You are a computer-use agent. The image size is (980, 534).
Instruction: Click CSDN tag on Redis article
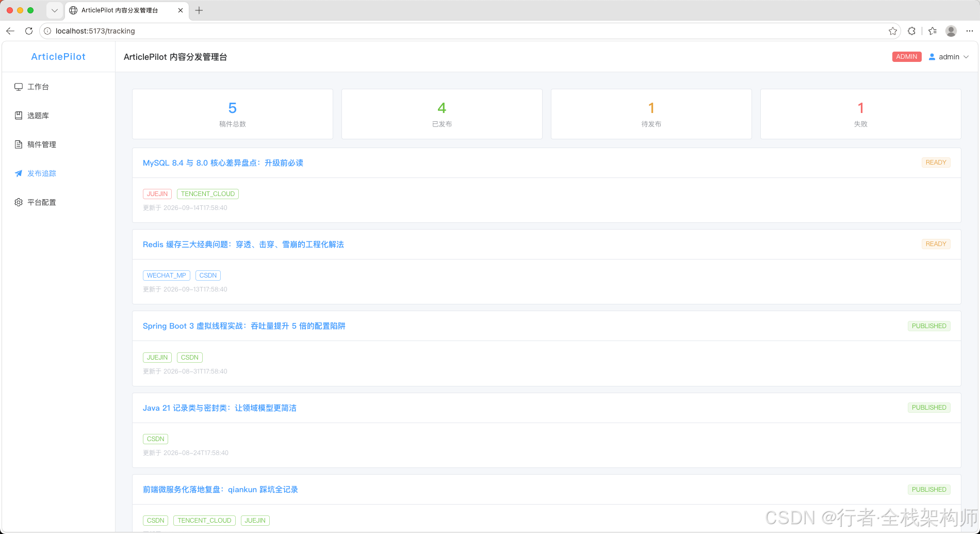click(208, 276)
